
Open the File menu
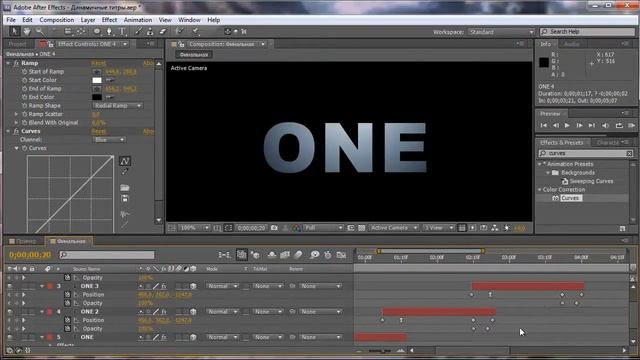11,20
